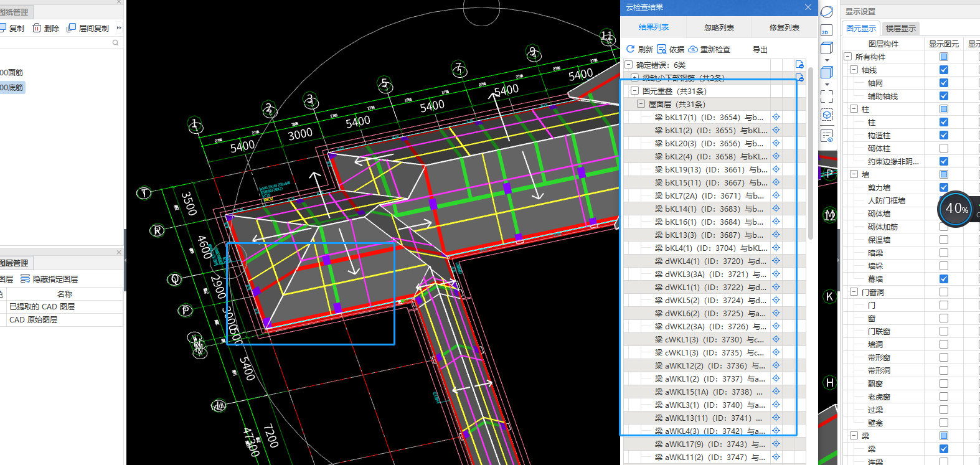
Task: Locate beam bKL19(13) with its target icon
Action: [776, 169]
